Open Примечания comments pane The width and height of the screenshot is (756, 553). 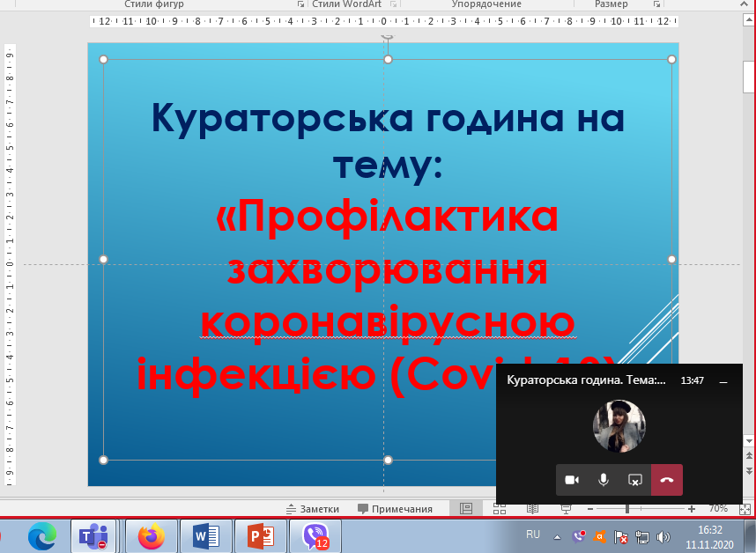click(x=395, y=509)
